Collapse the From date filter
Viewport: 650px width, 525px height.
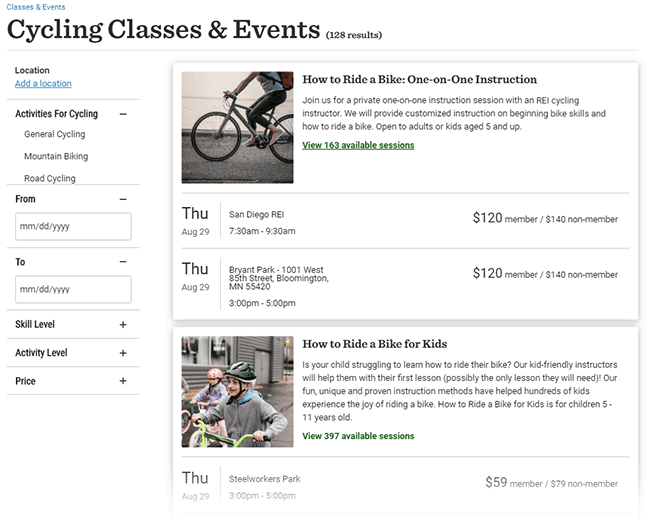123,199
